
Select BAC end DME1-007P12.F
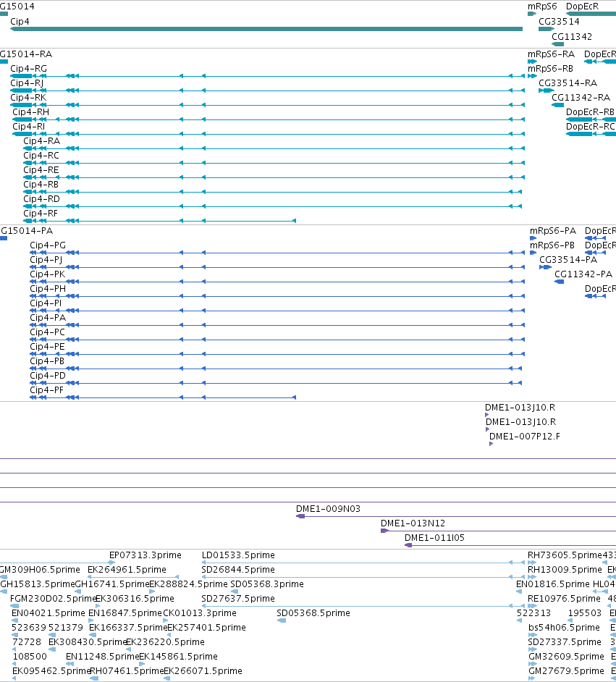point(491,444)
